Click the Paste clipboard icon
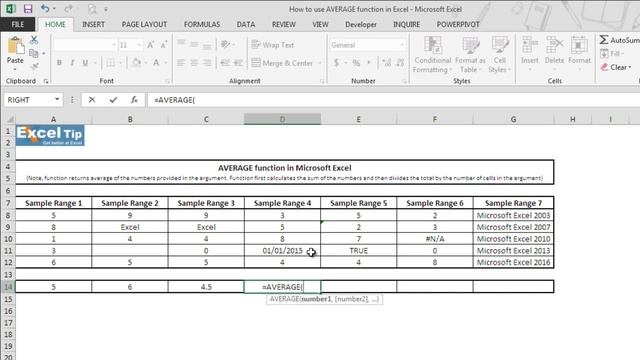The image size is (640, 360). (x=15, y=45)
